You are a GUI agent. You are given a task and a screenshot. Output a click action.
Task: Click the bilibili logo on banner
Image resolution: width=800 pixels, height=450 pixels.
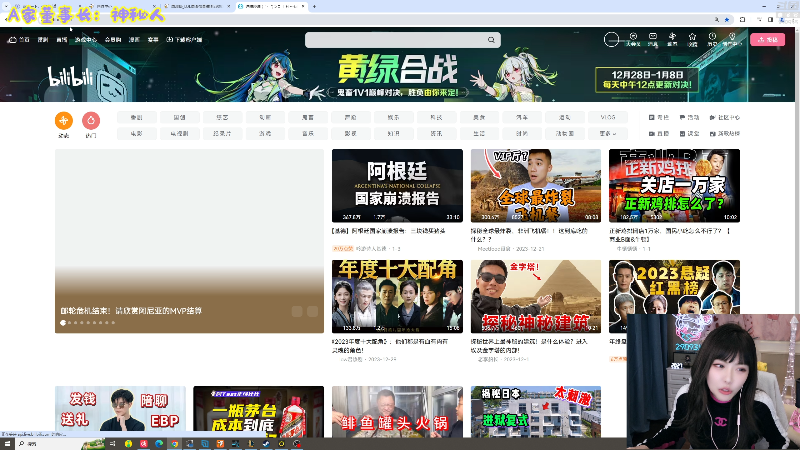[71, 77]
